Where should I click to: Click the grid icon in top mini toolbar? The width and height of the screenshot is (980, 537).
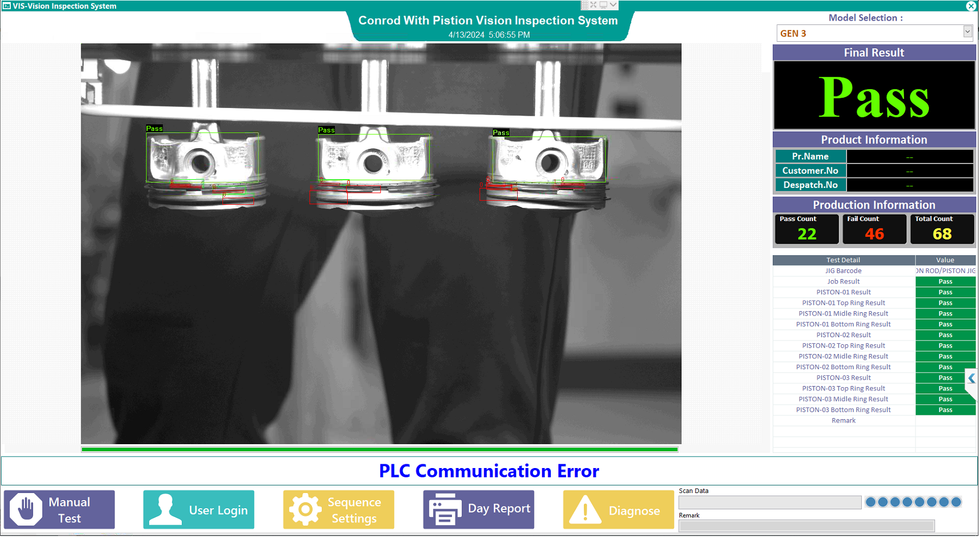[x=584, y=5]
